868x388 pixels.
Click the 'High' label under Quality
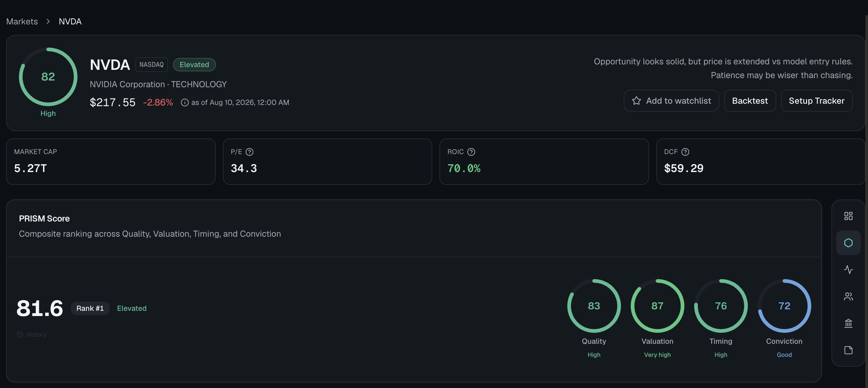(594, 355)
